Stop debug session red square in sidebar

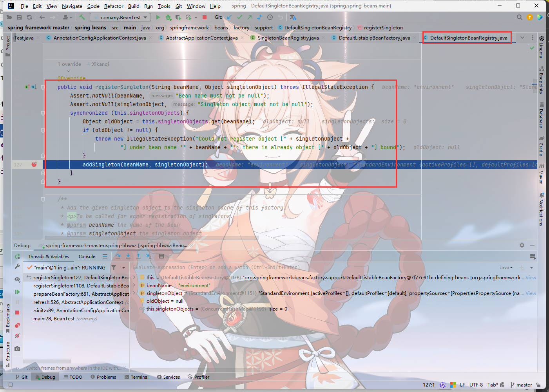(x=17, y=313)
